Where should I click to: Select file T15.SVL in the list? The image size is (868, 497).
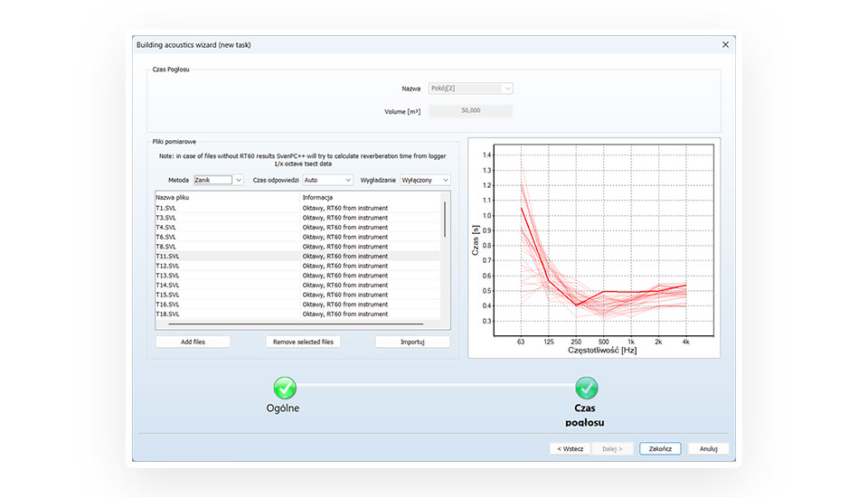[297, 295]
